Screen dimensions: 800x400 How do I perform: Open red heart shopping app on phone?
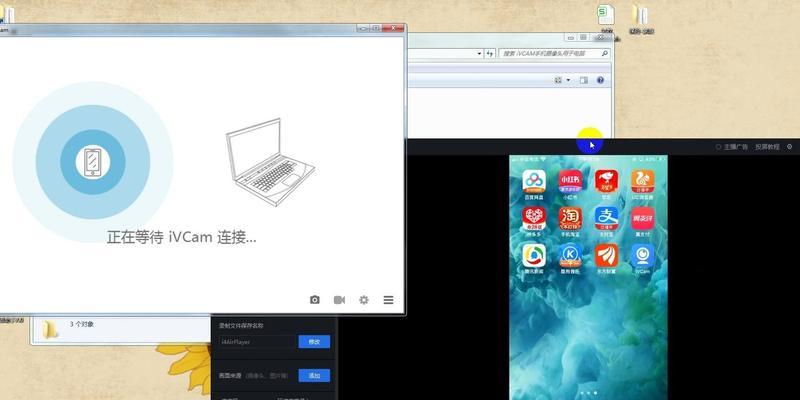click(534, 218)
